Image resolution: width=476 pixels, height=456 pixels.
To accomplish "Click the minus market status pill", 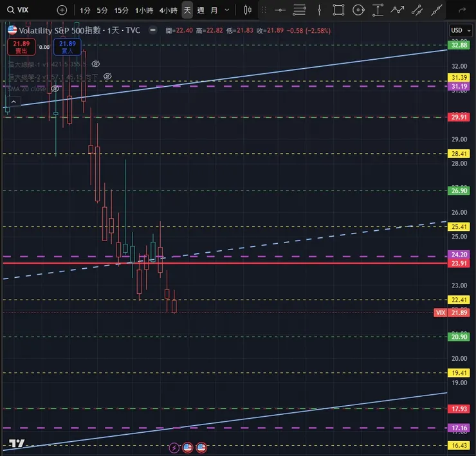I will click(153, 30).
